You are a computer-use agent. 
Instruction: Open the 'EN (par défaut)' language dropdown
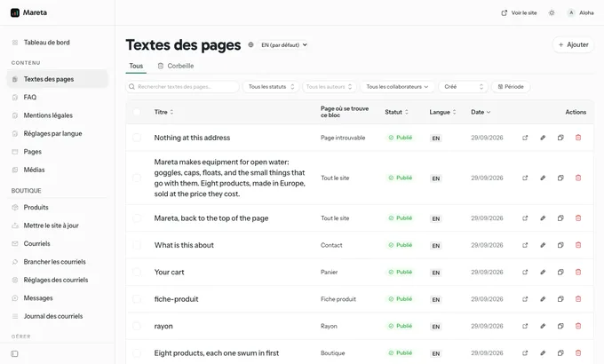(283, 44)
